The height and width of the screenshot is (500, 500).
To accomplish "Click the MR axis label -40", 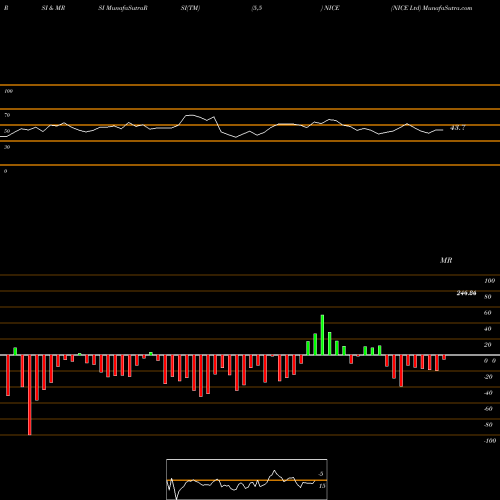I will (488, 393).
